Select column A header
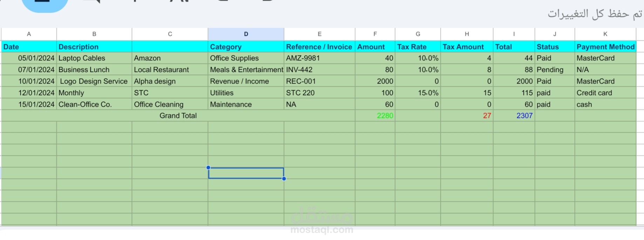644x240 pixels. coord(29,34)
